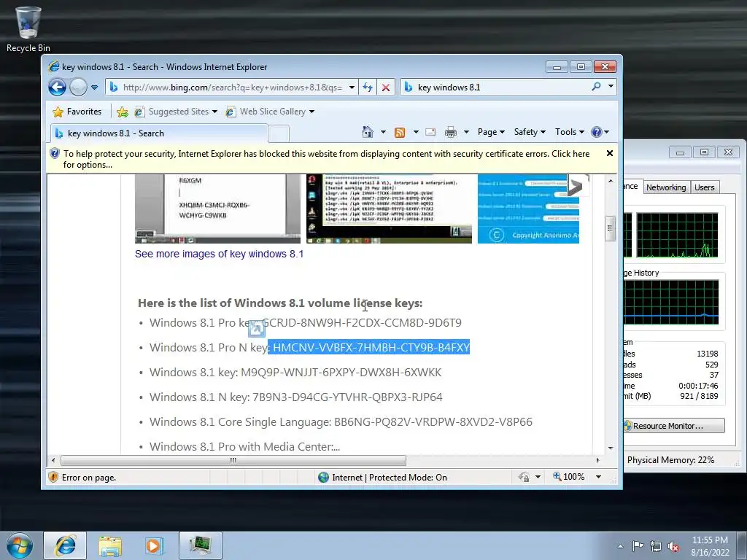Click the orange RSS Feeds icon
Viewport: 747px width, 560px height.
pyautogui.click(x=400, y=133)
